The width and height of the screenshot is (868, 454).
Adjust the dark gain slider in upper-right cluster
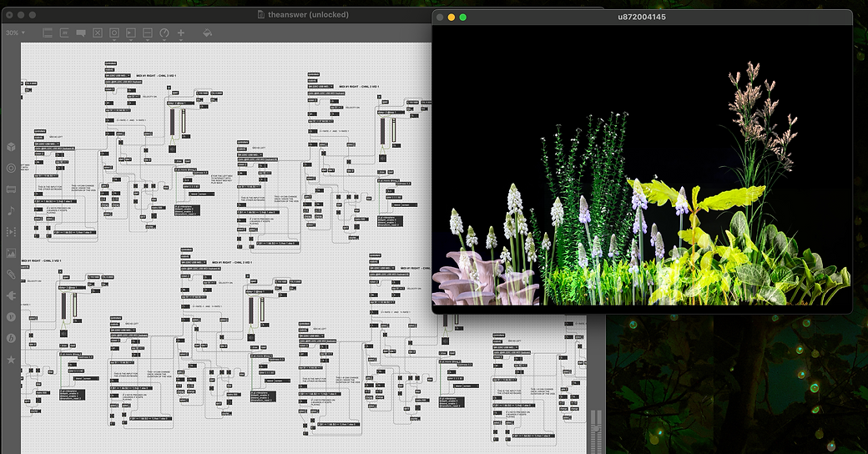[x=382, y=132]
